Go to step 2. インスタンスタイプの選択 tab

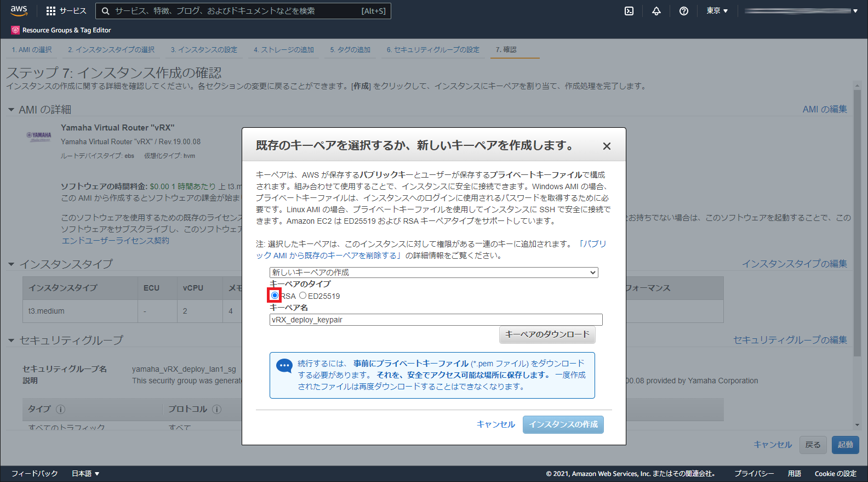coord(111,50)
